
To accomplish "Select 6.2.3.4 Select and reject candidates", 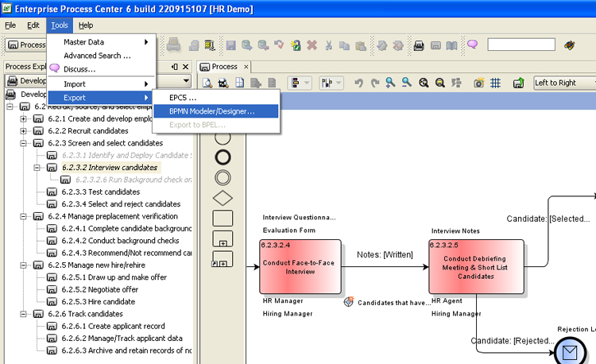I will point(121,204).
